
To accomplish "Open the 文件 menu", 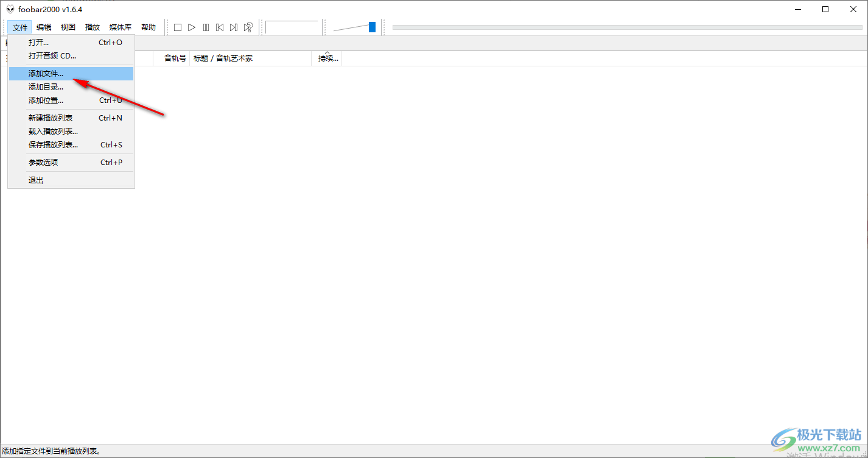I will [20, 27].
